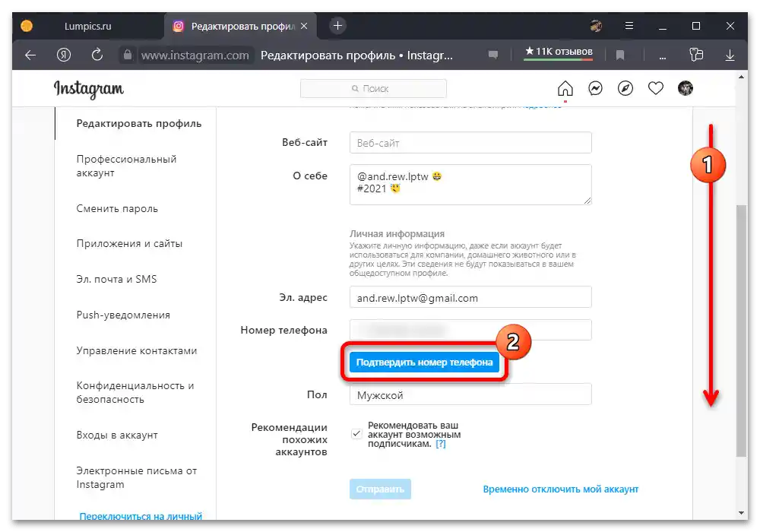Image resolution: width=760 pixels, height=532 pixels.
Task: Click the Instagram logo
Action: coord(89,89)
